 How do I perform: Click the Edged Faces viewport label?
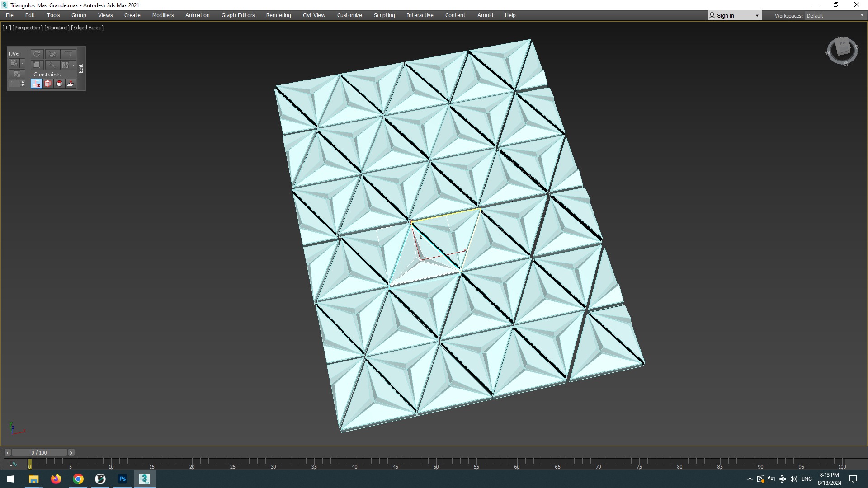click(87, 28)
